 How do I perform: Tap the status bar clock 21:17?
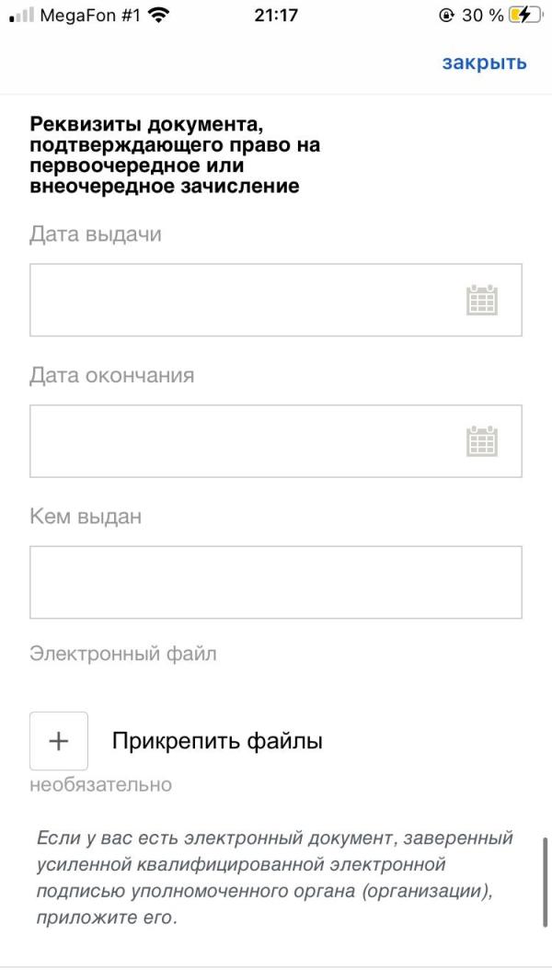275,16
